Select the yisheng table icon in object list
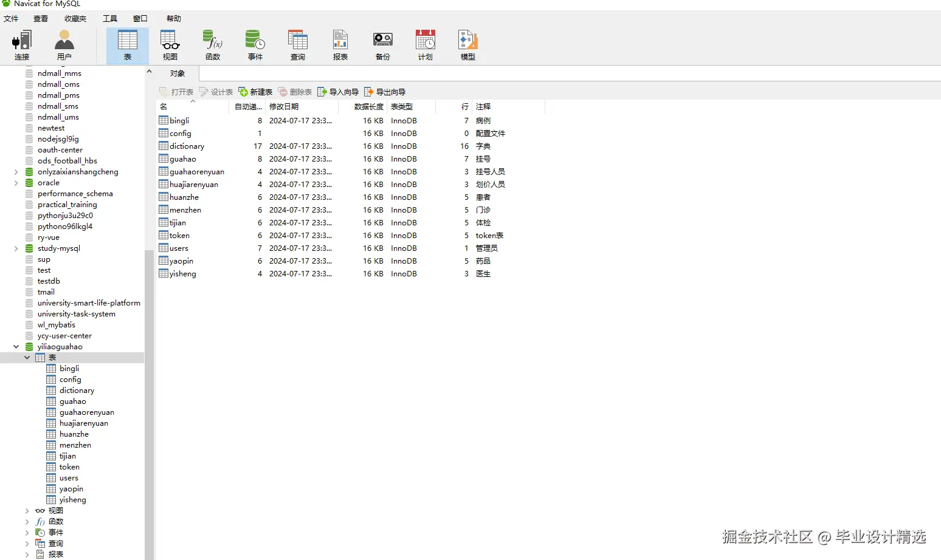The height and width of the screenshot is (560, 941). click(164, 273)
